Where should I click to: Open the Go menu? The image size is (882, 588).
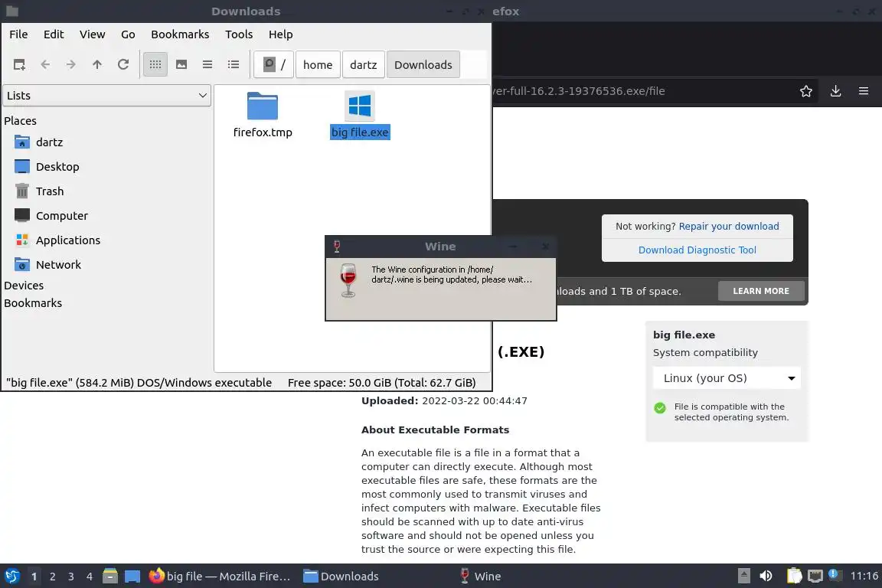(128, 34)
